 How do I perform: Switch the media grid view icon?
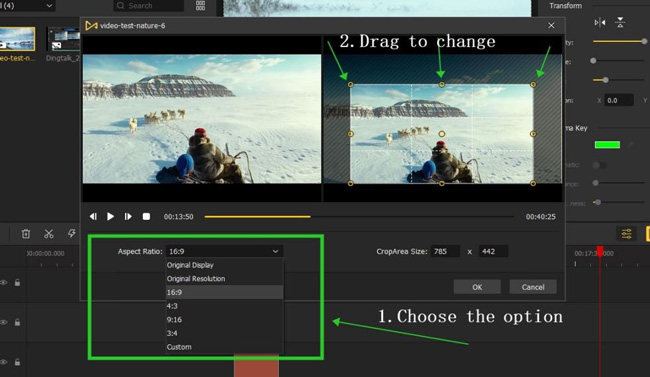coord(200,5)
